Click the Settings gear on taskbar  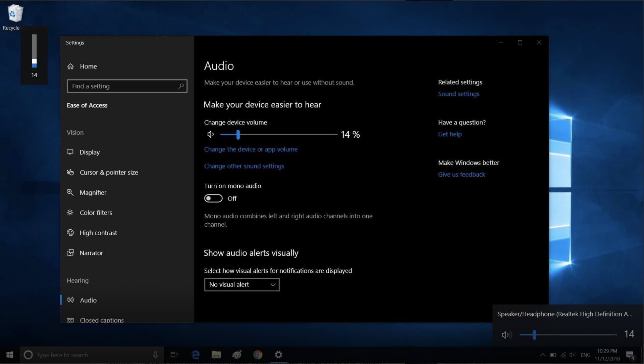pyautogui.click(x=278, y=355)
